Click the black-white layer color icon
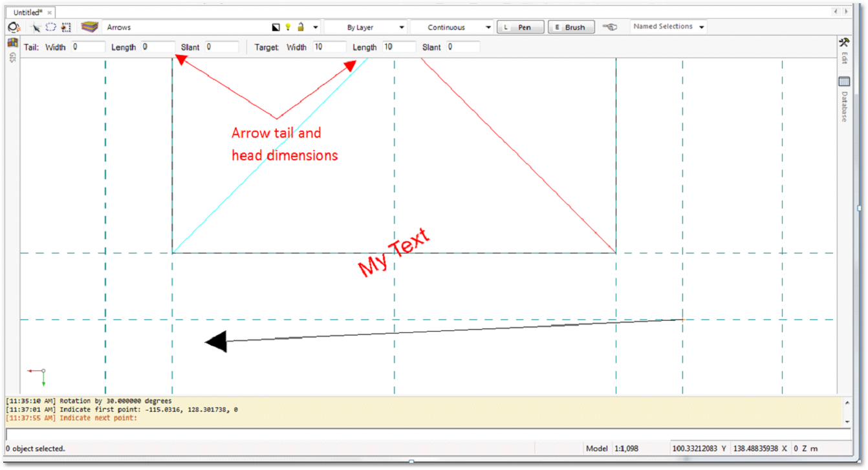Image resolution: width=868 pixels, height=470 pixels. point(276,28)
